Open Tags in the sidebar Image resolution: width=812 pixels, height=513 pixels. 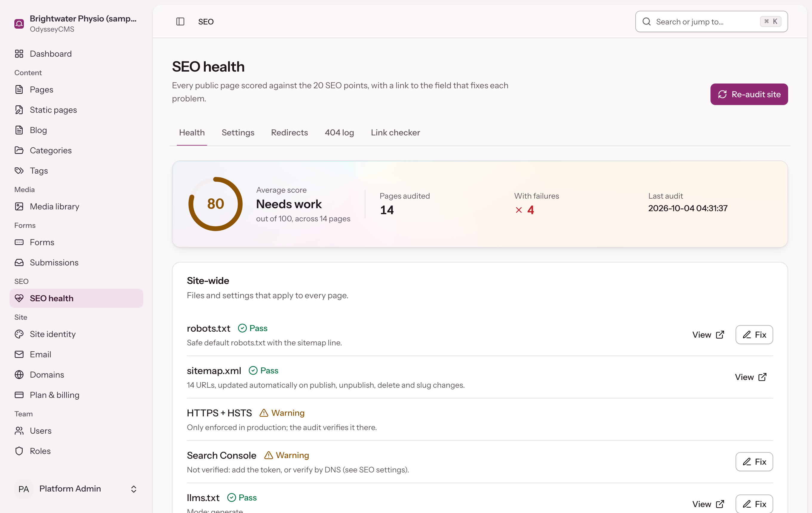pyautogui.click(x=76, y=171)
